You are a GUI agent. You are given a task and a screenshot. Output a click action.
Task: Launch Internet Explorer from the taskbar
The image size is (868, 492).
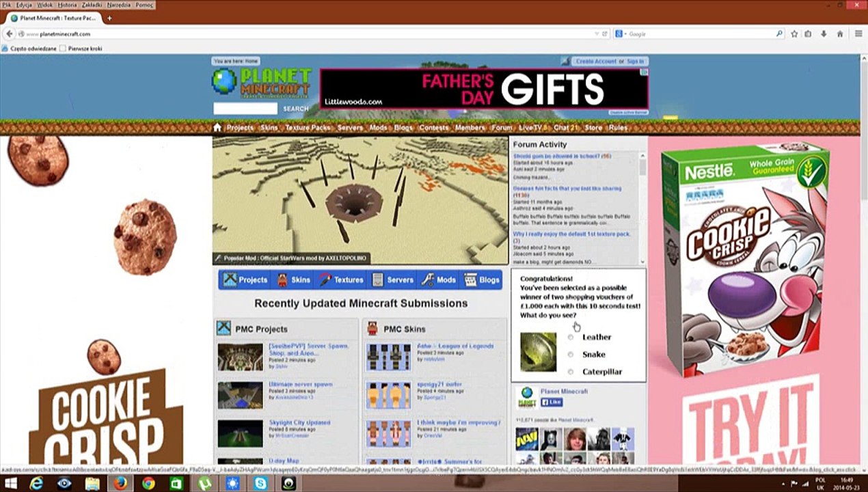pos(36,483)
